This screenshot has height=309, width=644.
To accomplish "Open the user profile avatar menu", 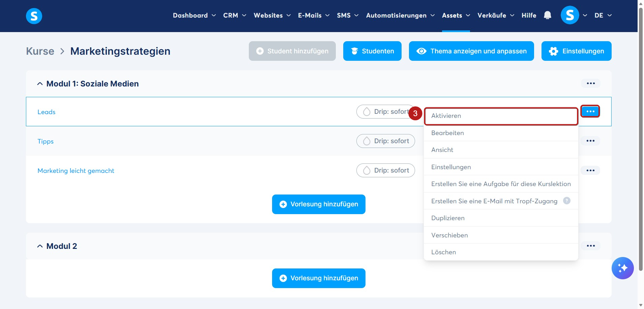I will coord(570,15).
